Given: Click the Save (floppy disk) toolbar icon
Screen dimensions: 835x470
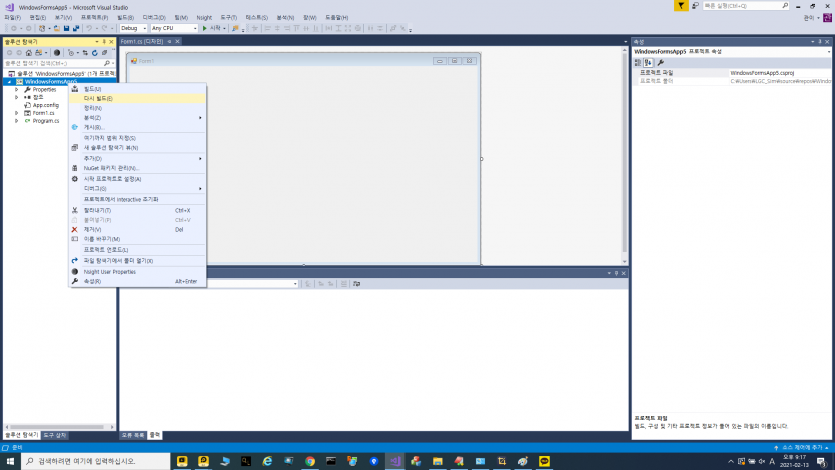Looking at the screenshot, I should [x=67, y=28].
